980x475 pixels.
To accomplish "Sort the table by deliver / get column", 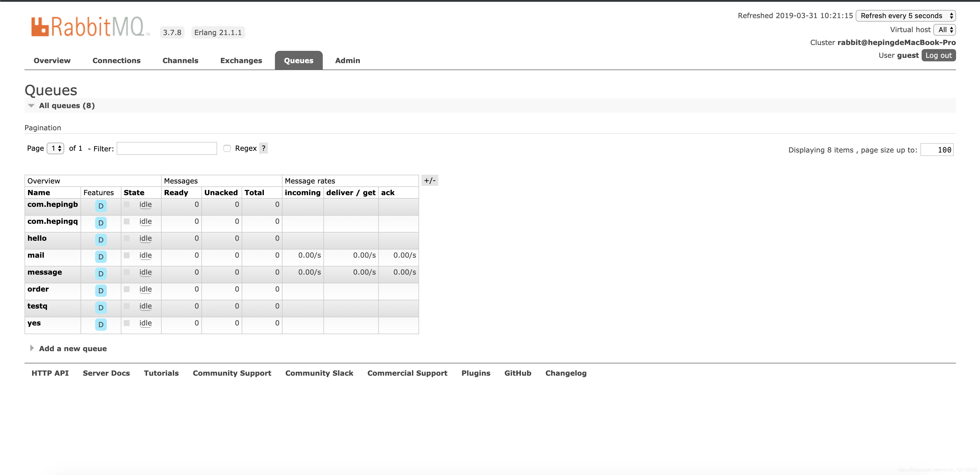I will coord(351,193).
